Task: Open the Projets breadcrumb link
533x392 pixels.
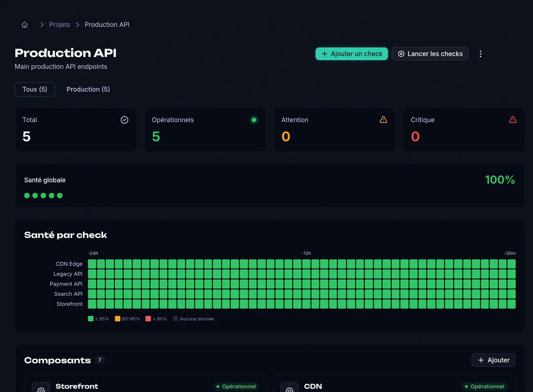Action: [60, 25]
